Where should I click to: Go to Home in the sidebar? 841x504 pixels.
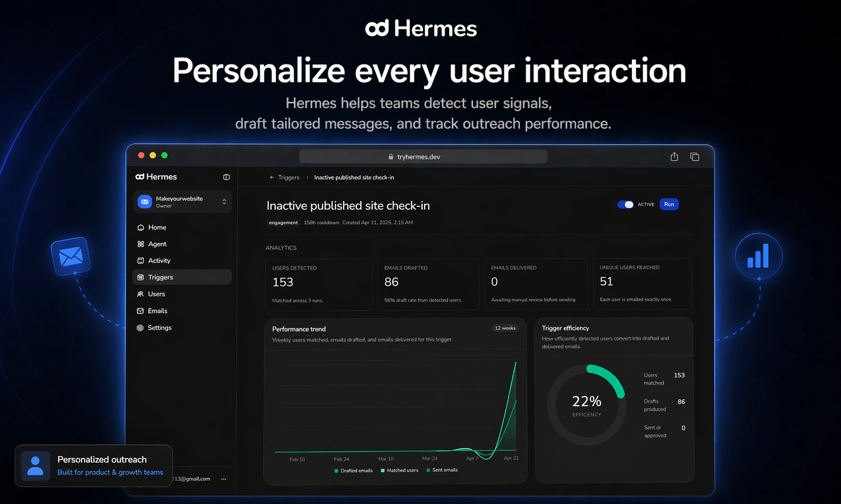coord(182,227)
